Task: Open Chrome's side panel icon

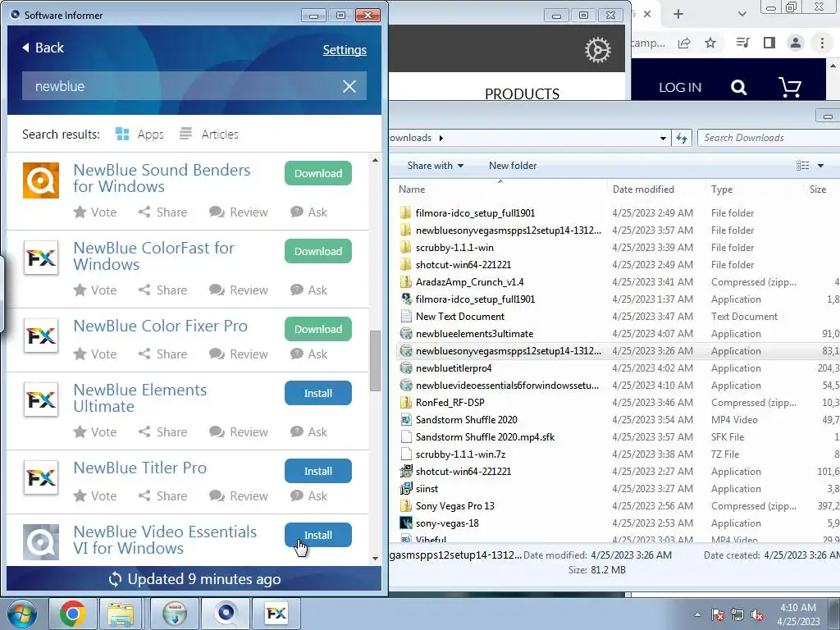Action: 769,43
